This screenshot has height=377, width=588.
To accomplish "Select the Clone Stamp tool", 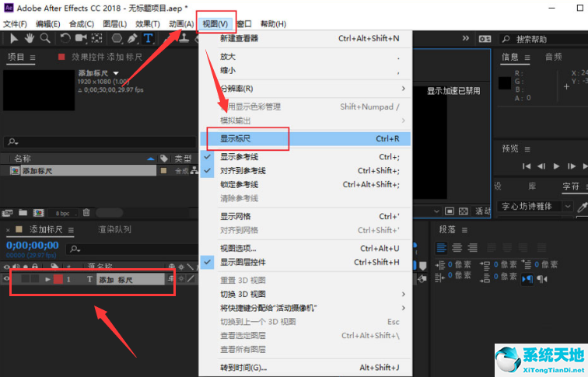I will (184, 38).
